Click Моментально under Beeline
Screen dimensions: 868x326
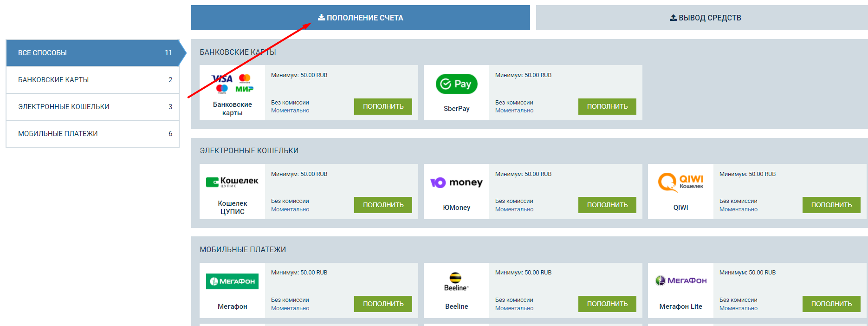coord(514,308)
